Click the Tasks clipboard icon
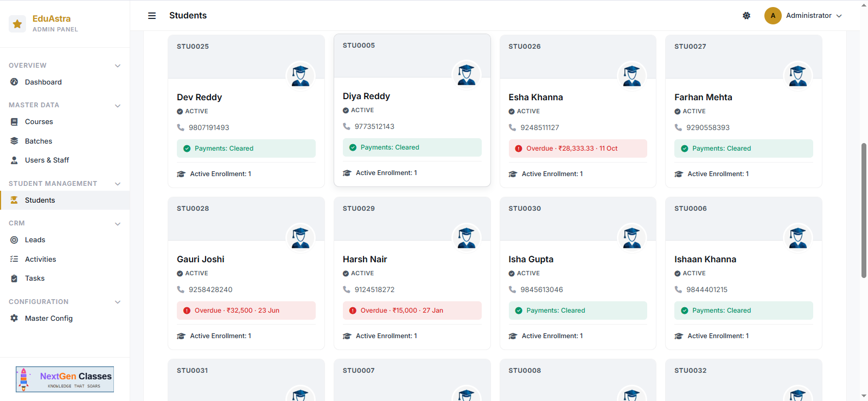The image size is (868, 401). click(x=14, y=279)
